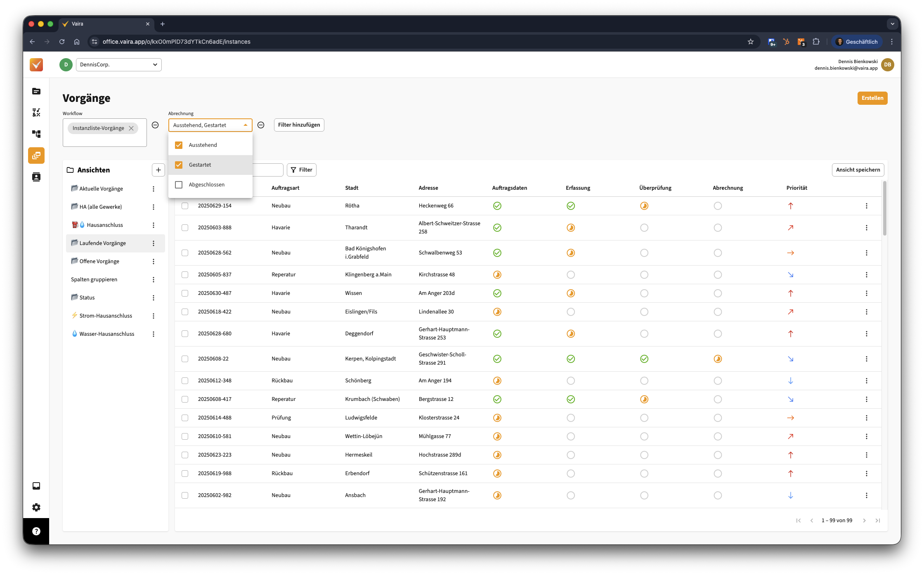Image resolution: width=924 pixels, height=575 pixels.
Task: Remove the Abrechnung filter with minus icon
Action: (x=261, y=125)
